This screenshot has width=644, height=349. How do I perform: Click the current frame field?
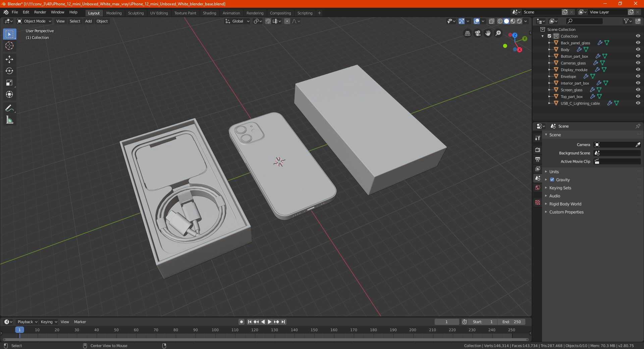[446, 322]
